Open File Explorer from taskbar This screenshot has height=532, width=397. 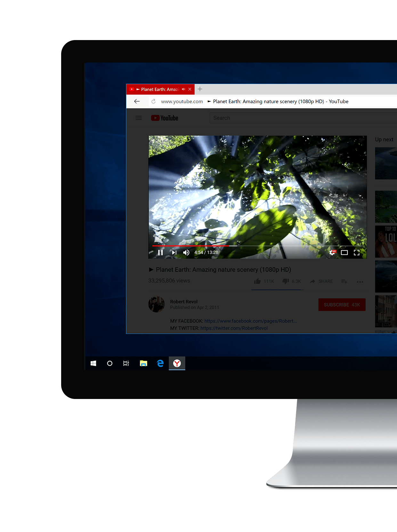(143, 363)
